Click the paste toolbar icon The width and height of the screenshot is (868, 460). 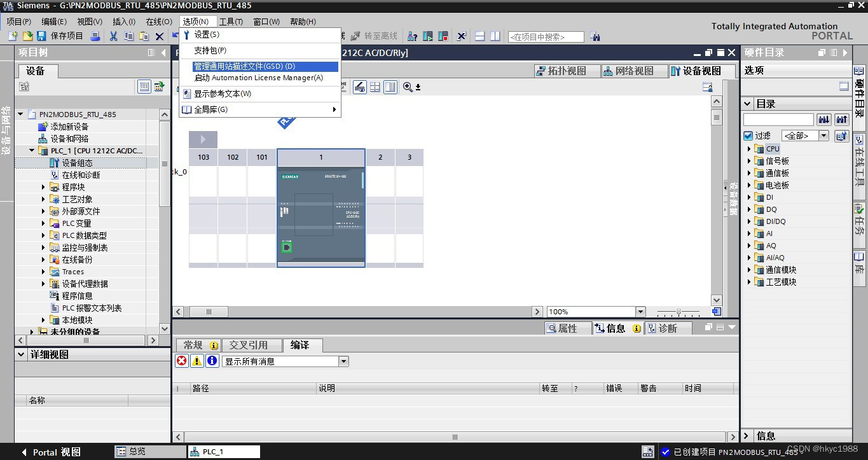coord(144,36)
